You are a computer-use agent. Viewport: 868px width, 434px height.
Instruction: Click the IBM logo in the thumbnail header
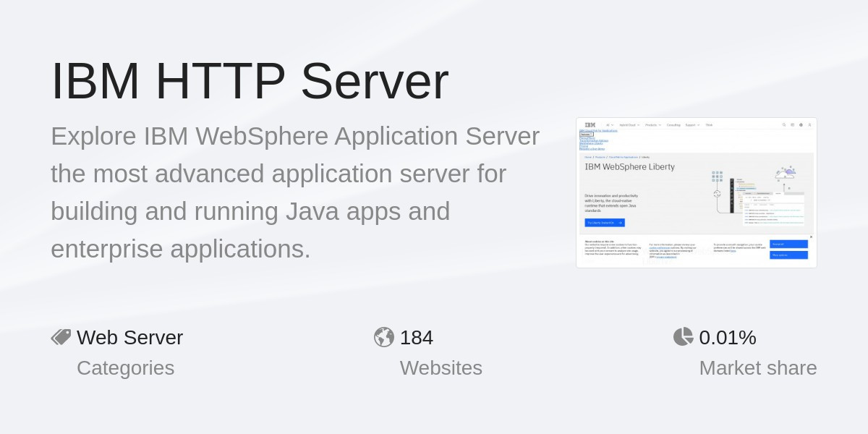pyautogui.click(x=590, y=125)
